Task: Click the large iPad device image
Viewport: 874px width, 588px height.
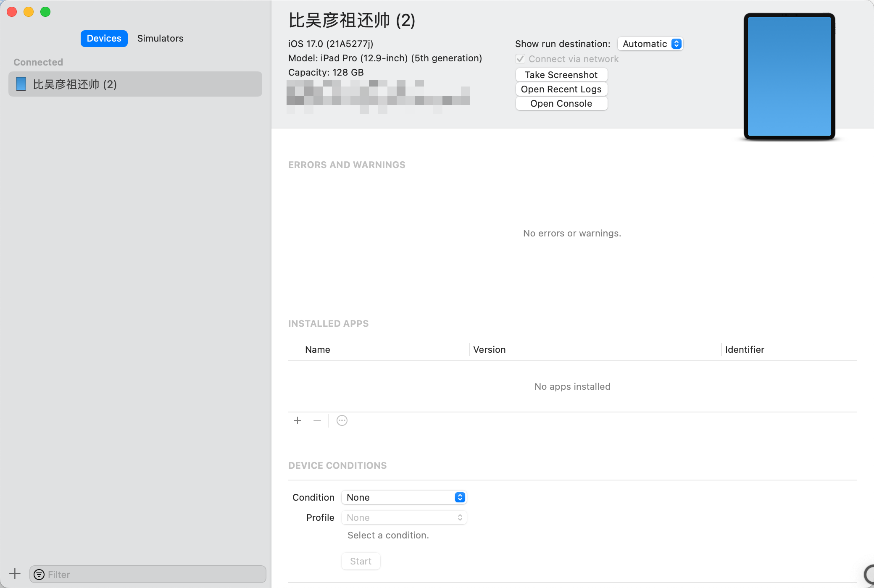Action: pyautogui.click(x=789, y=76)
